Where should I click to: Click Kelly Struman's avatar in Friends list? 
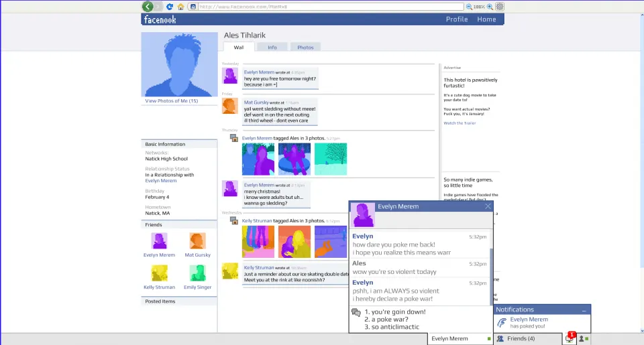tap(159, 273)
